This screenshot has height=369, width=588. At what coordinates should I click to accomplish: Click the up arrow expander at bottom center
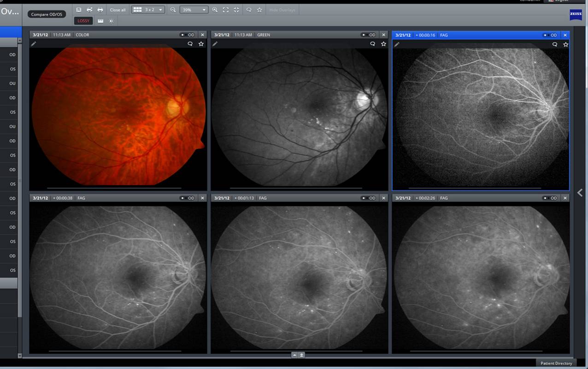[294, 355]
